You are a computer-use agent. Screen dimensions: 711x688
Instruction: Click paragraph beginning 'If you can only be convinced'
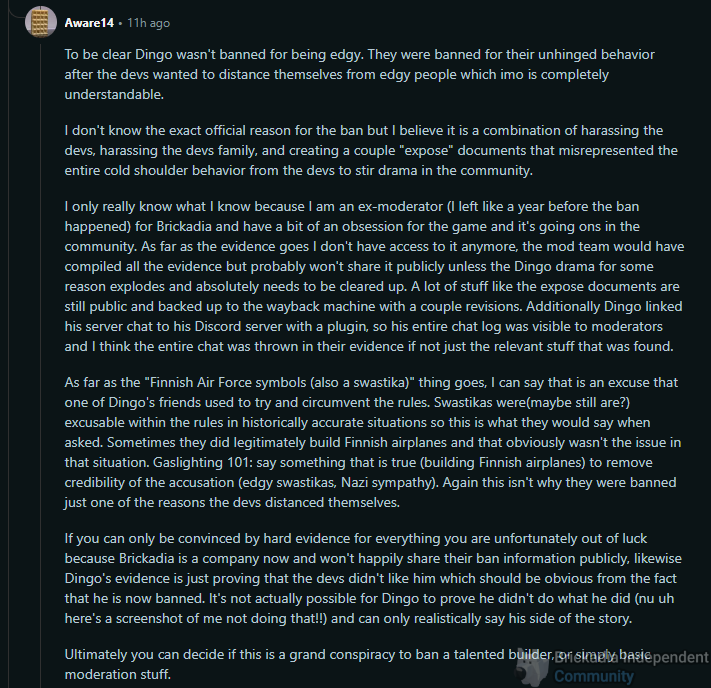[x=373, y=578]
